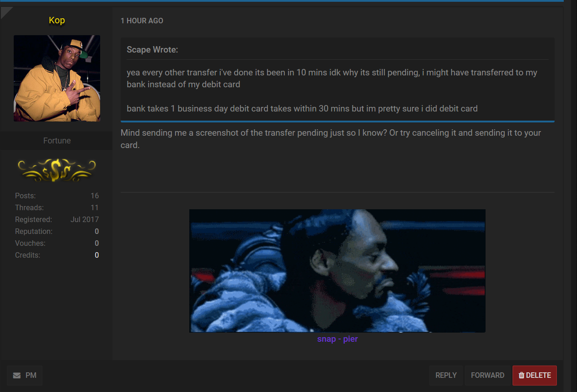Open Kop's profile username link

pos(57,20)
